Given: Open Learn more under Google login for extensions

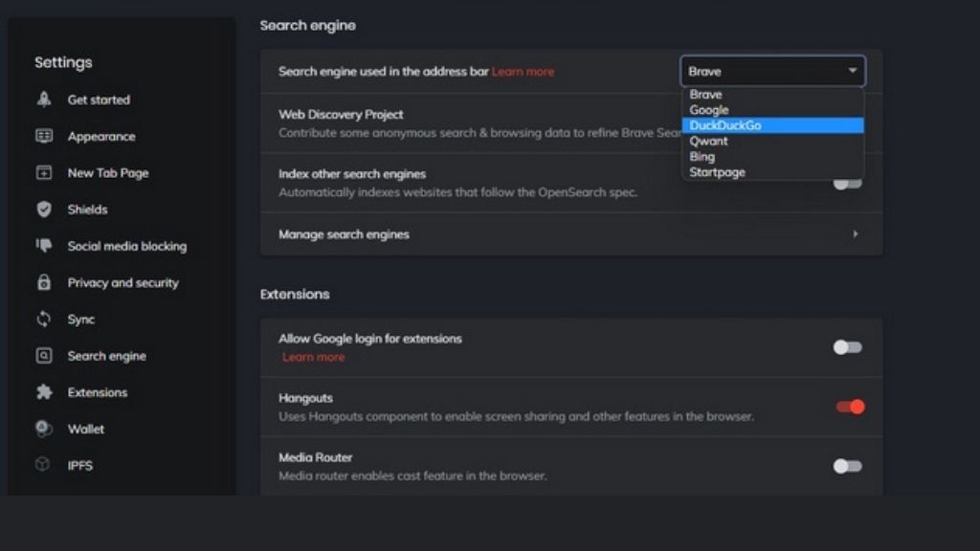Looking at the screenshot, I should [x=313, y=358].
